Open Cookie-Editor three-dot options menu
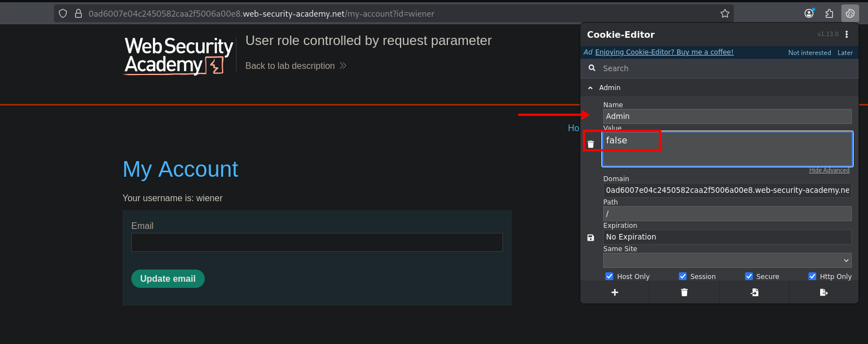Viewport: 868px width, 344px height. pyautogui.click(x=847, y=34)
